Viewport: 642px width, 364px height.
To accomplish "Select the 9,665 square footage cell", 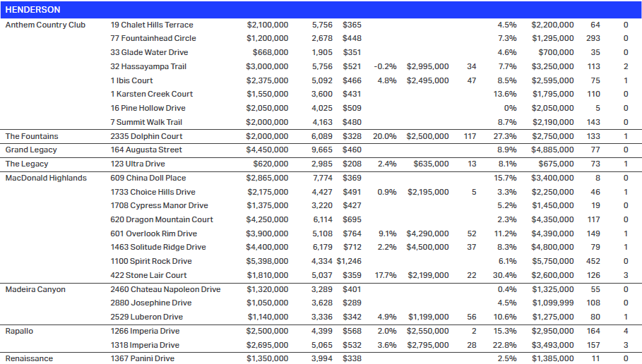I will click(x=322, y=150).
